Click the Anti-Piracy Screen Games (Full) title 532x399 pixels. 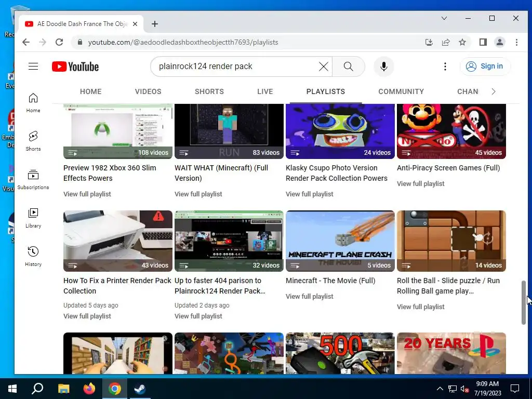(448, 168)
